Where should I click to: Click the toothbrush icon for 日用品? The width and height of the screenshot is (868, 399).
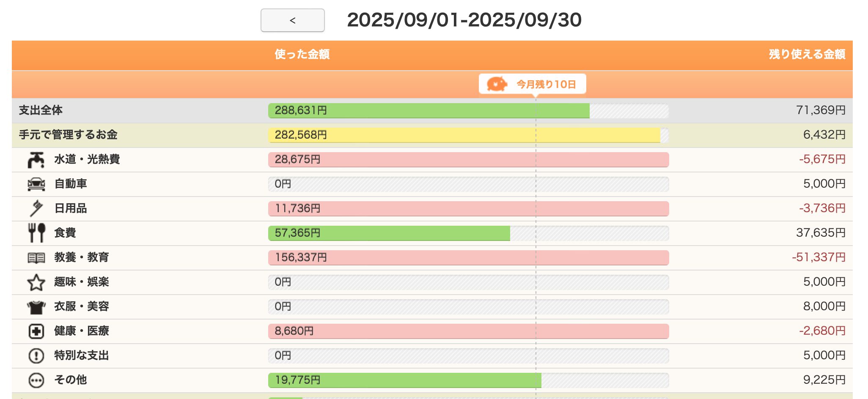click(36, 208)
